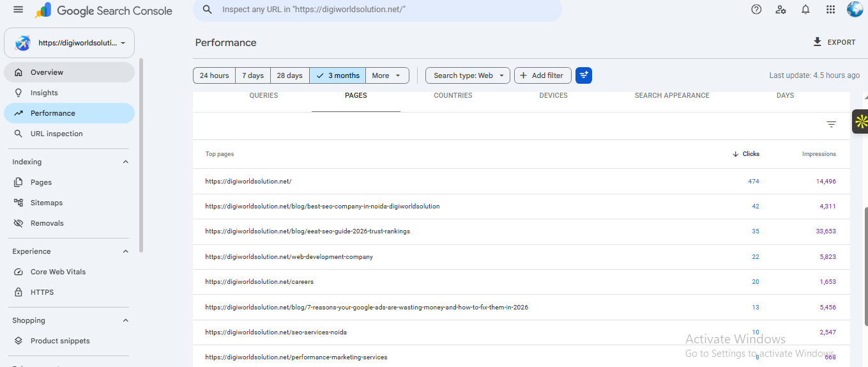This screenshot has height=367, width=868.
Task: Click the Google Search Console logo
Action: pos(103,10)
